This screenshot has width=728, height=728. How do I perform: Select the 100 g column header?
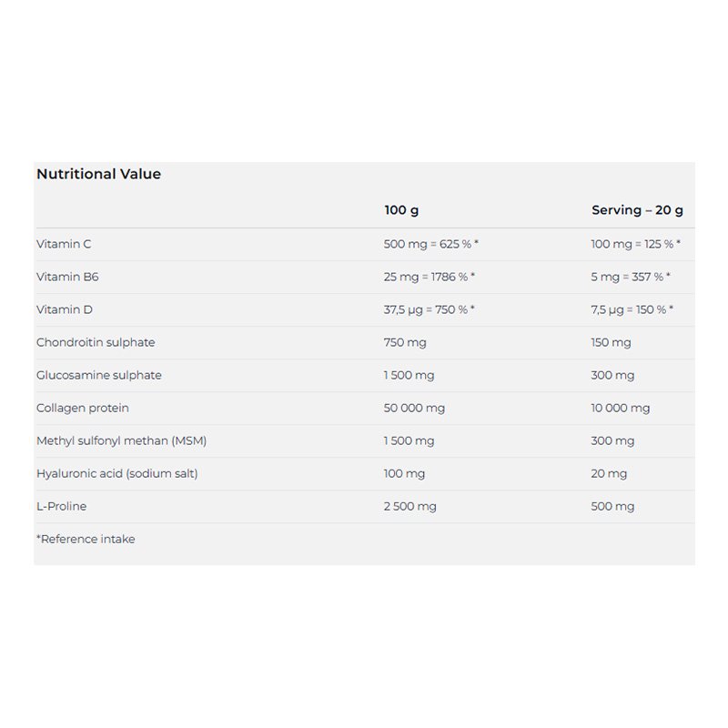point(401,210)
